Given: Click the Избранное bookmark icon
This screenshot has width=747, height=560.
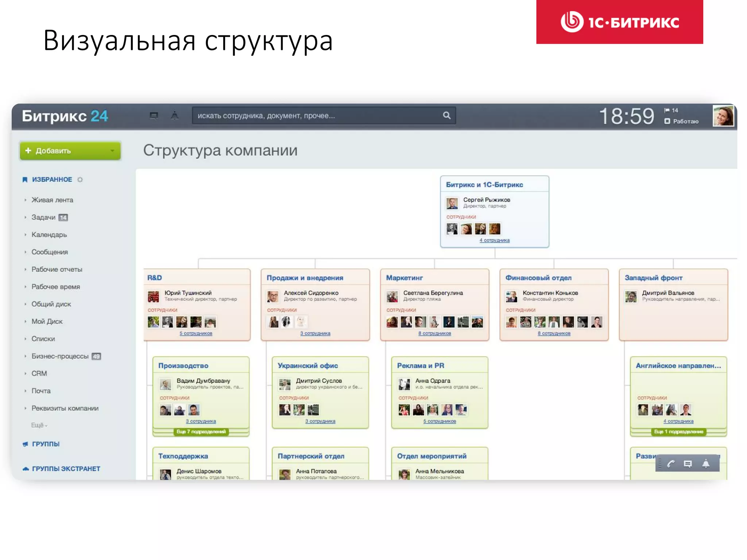Looking at the screenshot, I should 25,180.
